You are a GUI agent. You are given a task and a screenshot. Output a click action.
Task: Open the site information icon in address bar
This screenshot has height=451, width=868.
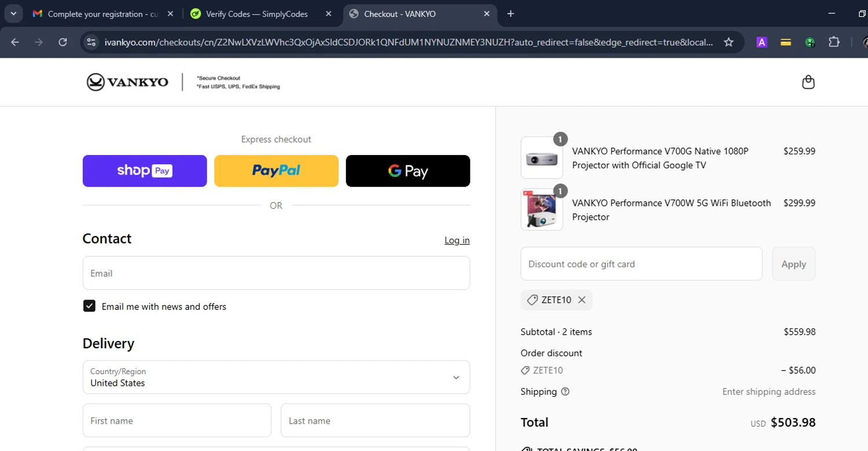[x=91, y=42]
